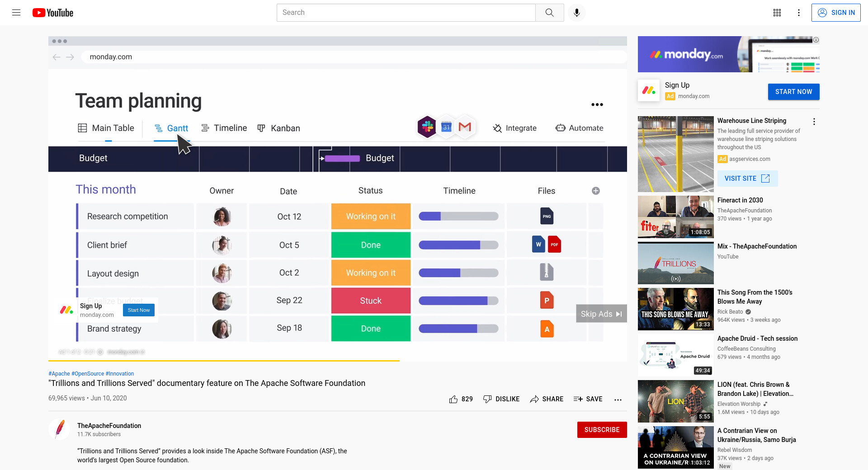Open YouTube settings three-dot menu
The width and height of the screenshot is (868, 470).
[798, 13]
